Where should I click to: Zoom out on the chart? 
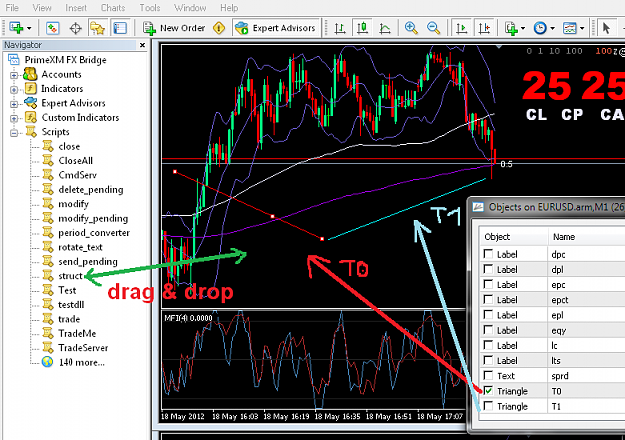[x=433, y=28]
